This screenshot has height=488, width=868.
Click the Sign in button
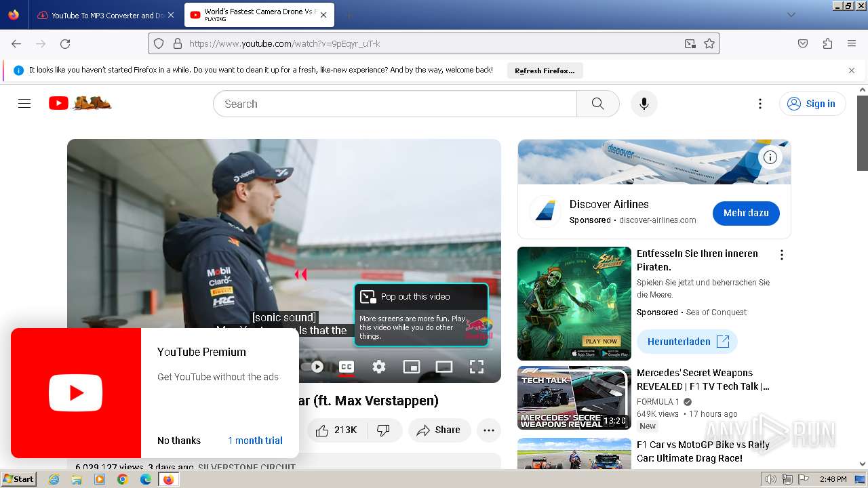(x=812, y=104)
